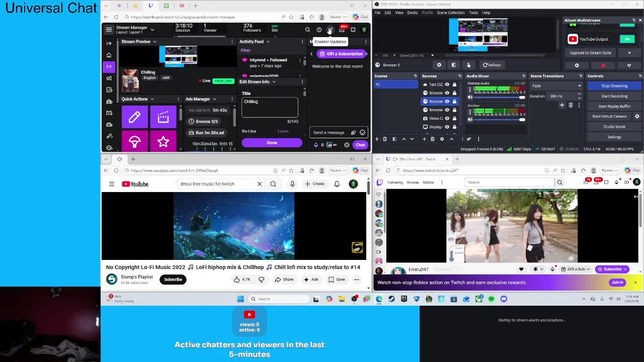Click the Interact hand icon in OBS
The width and height of the screenshot is (644, 362).
(x=468, y=65)
